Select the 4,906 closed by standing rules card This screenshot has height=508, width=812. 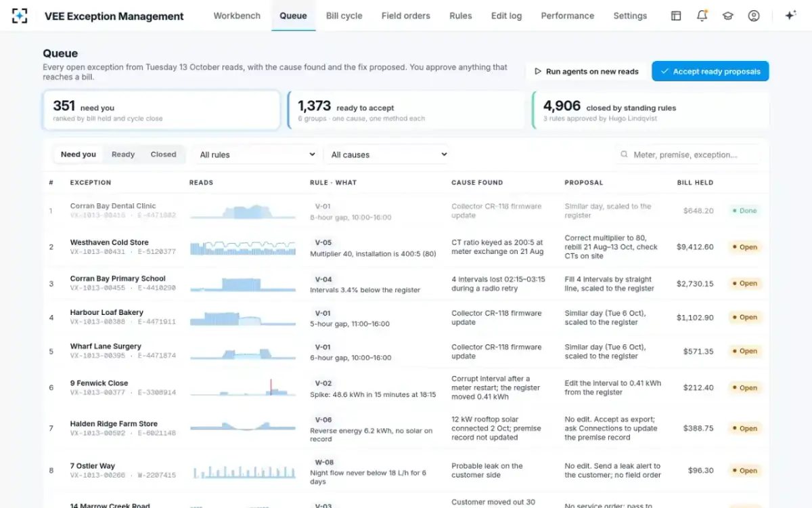pyautogui.click(x=651, y=110)
